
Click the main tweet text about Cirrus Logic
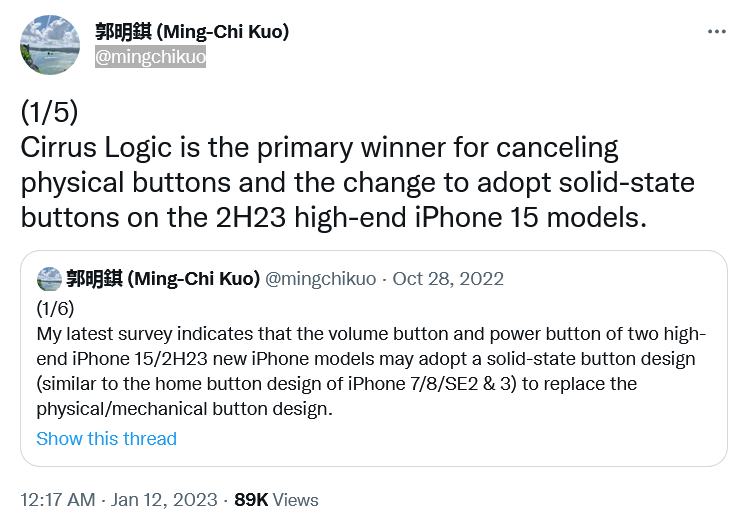tap(357, 182)
